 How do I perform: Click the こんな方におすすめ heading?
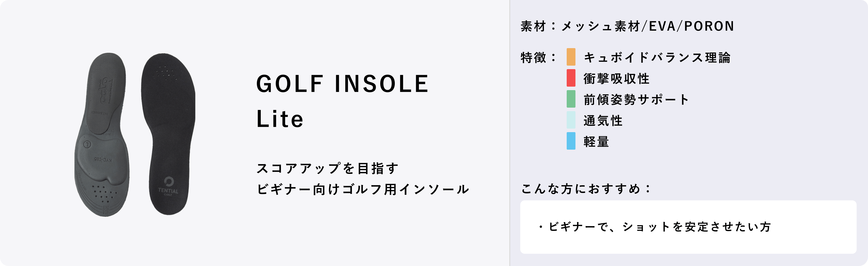pyautogui.click(x=586, y=189)
